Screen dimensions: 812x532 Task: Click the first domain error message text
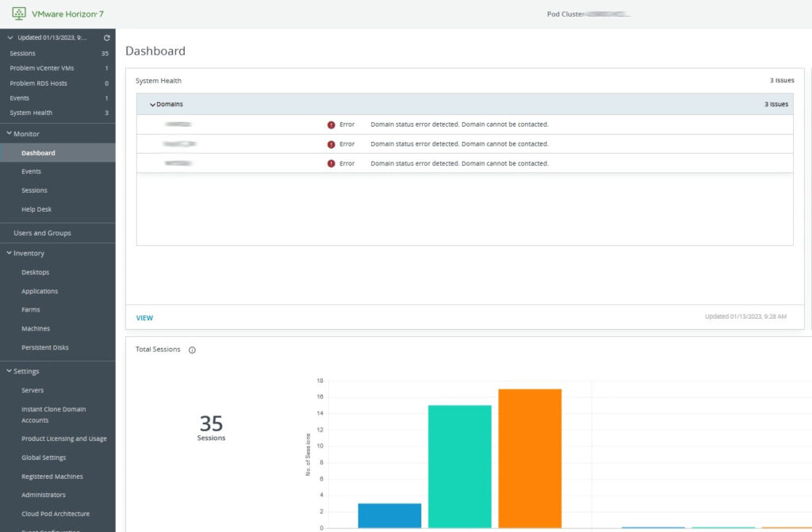pyautogui.click(x=459, y=124)
